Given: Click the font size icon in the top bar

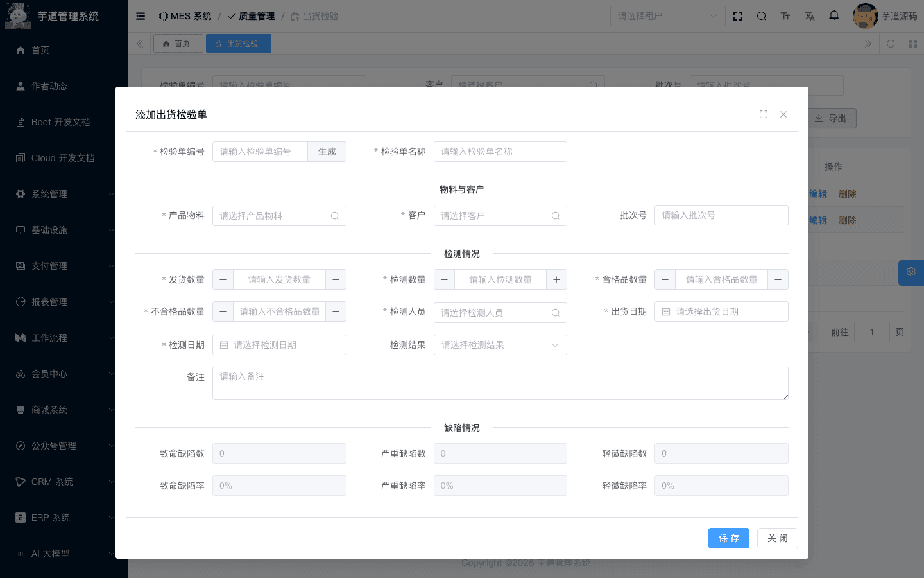Looking at the screenshot, I should click(785, 16).
